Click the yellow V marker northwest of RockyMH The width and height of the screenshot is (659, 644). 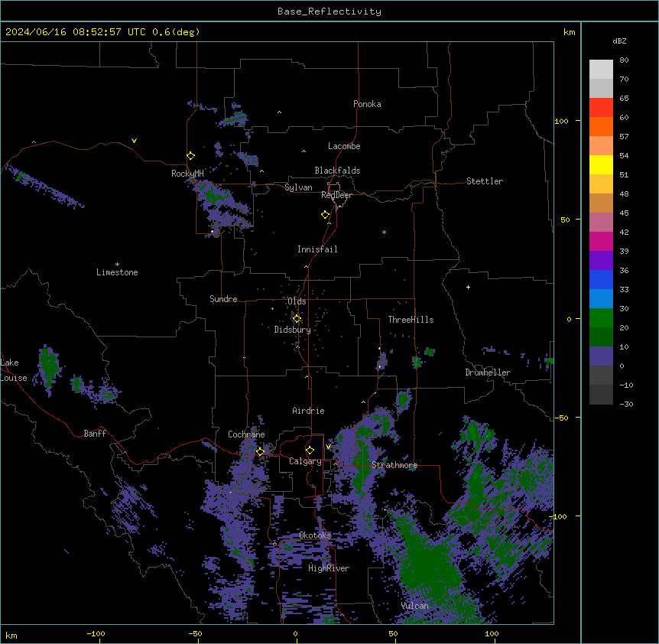[x=134, y=141]
